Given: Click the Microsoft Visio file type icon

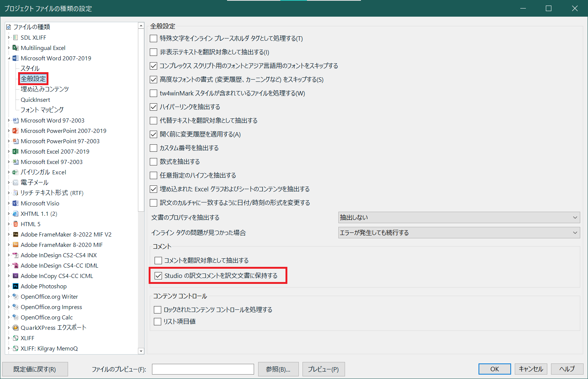Looking at the screenshot, I should 16,203.
